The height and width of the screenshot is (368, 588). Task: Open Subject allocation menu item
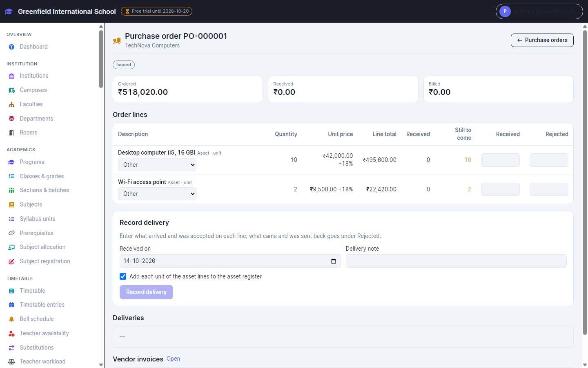click(x=42, y=247)
